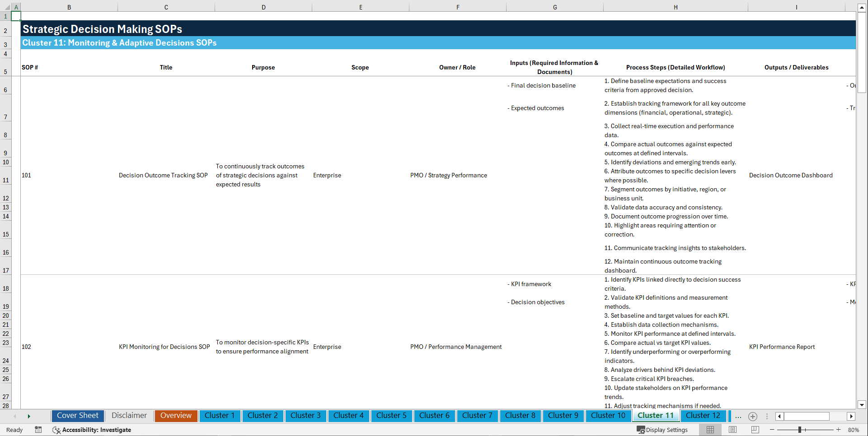Switch to the Disclaimer sheet tab
Viewport: 868px width, 436px height.
point(129,416)
